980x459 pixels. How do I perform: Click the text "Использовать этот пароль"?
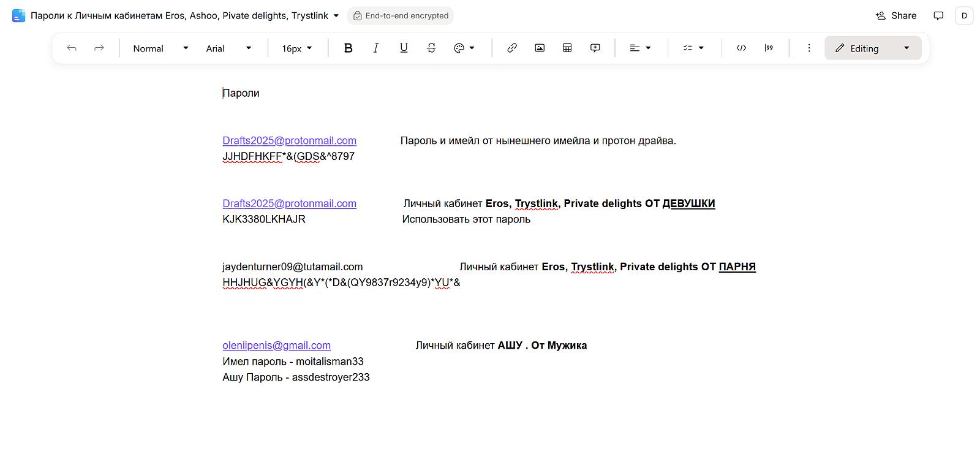(x=466, y=219)
